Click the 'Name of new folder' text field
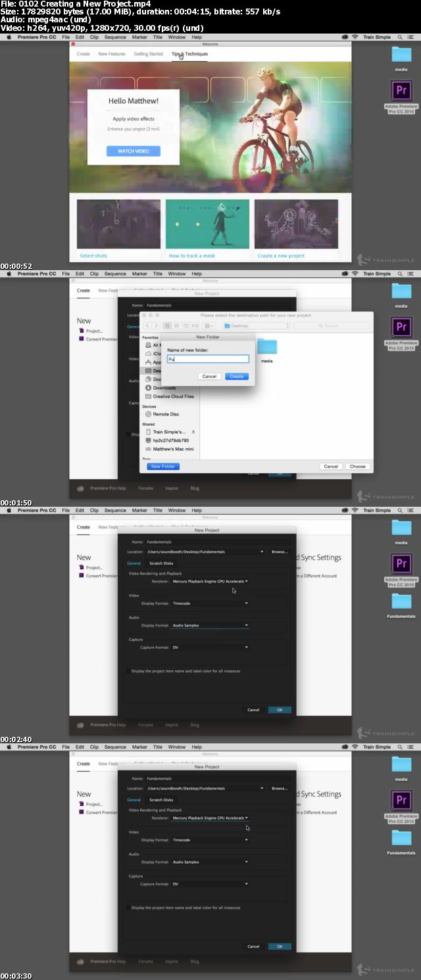Image resolution: width=421 pixels, height=980 pixels. click(208, 359)
